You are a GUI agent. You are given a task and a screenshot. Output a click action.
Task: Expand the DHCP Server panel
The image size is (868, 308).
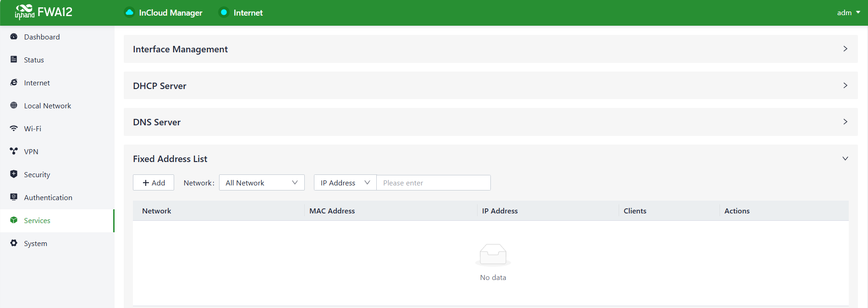[845, 85]
